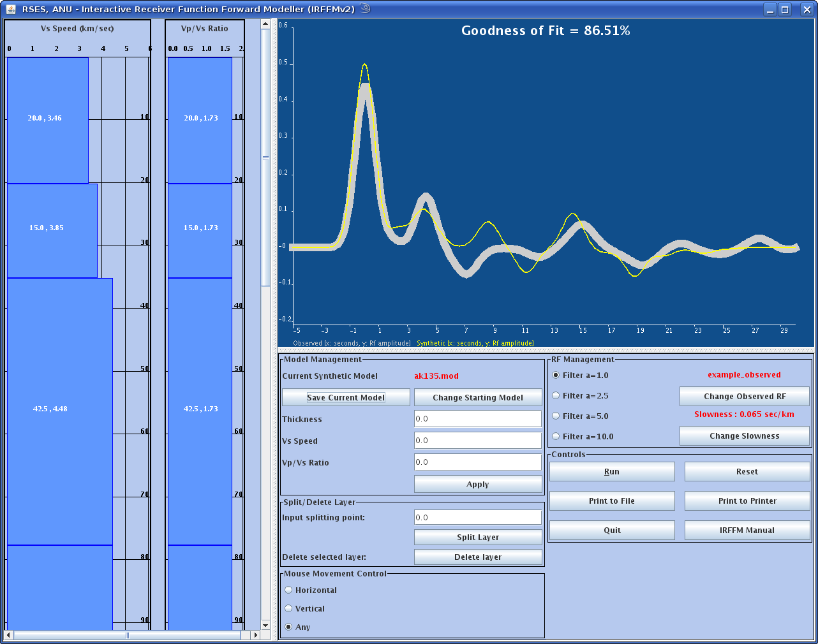Select the 15.0, 1.73 Vp/Vs layer
Screen dimensions: 818x644
click(200, 231)
